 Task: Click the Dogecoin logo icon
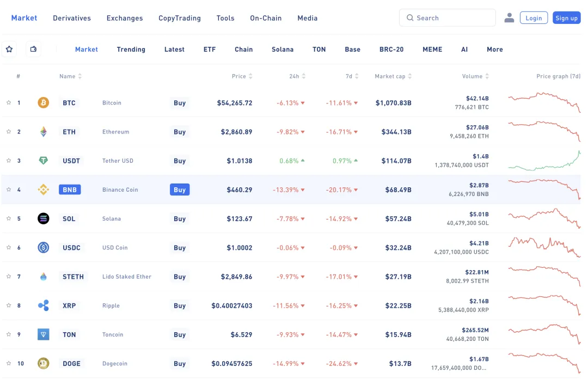44,363
